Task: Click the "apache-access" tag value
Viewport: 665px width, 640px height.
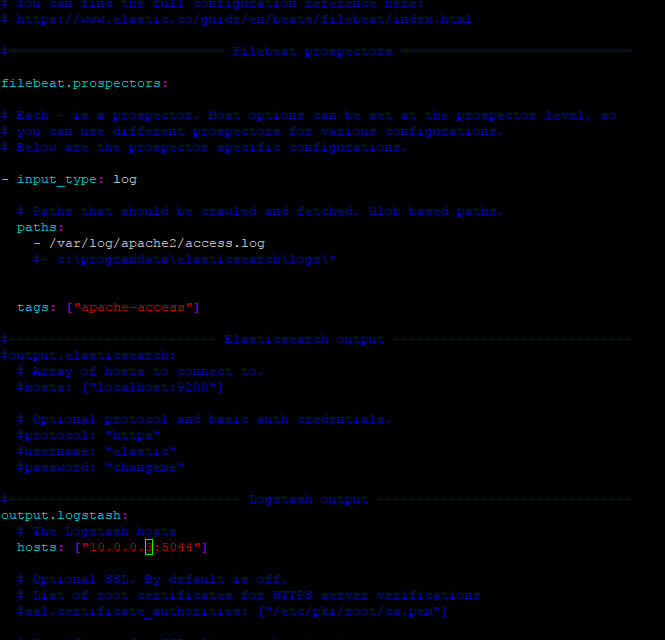Action: pyautogui.click(x=133, y=307)
